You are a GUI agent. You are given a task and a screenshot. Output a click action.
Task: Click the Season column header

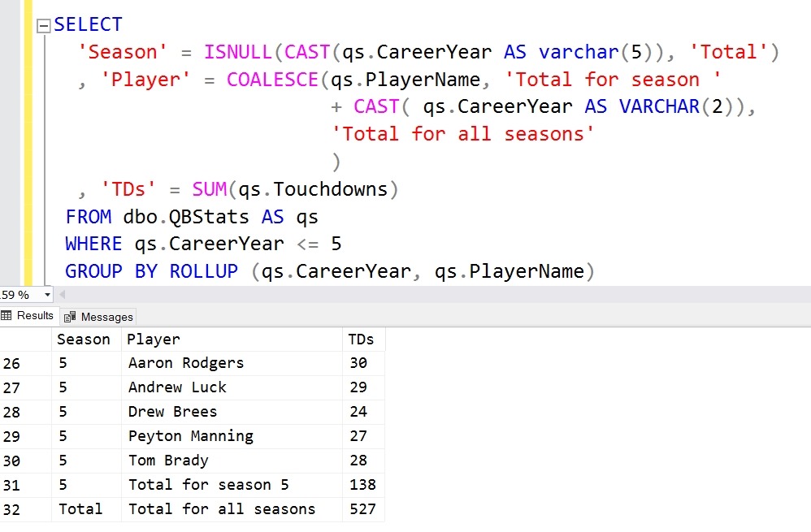pos(84,340)
